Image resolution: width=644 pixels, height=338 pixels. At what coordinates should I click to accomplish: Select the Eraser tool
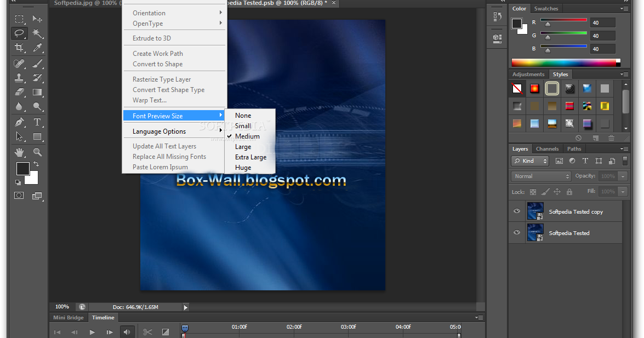coord(19,92)
